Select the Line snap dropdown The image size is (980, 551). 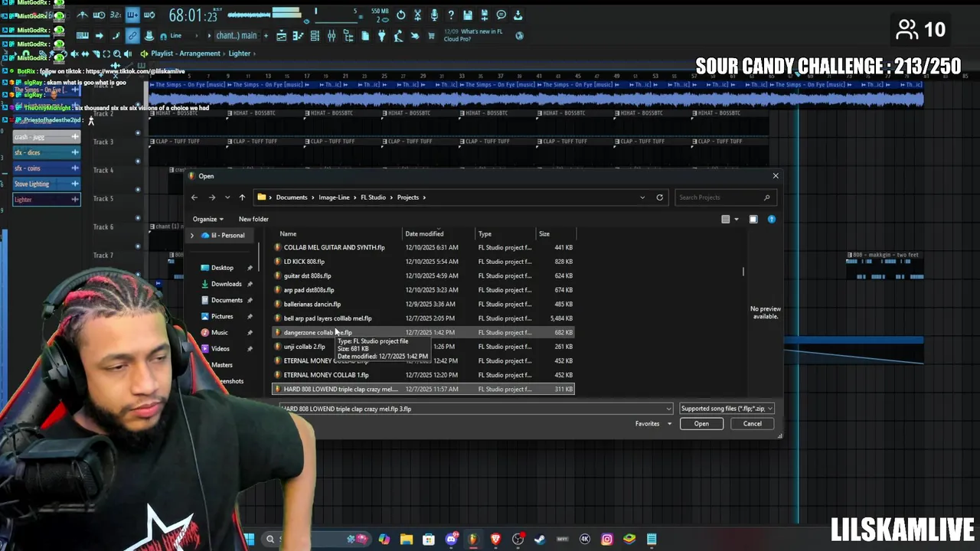point(184,35)
